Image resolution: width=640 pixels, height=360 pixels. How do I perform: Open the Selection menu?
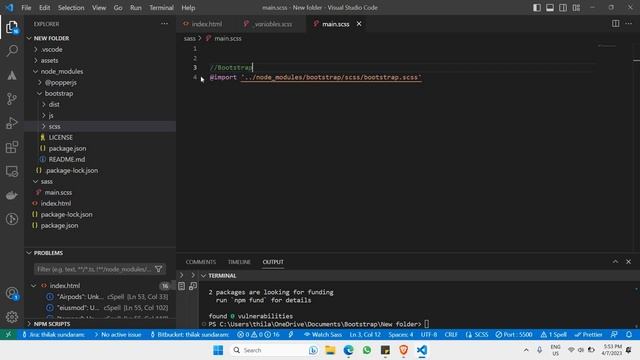pos(71,7)
